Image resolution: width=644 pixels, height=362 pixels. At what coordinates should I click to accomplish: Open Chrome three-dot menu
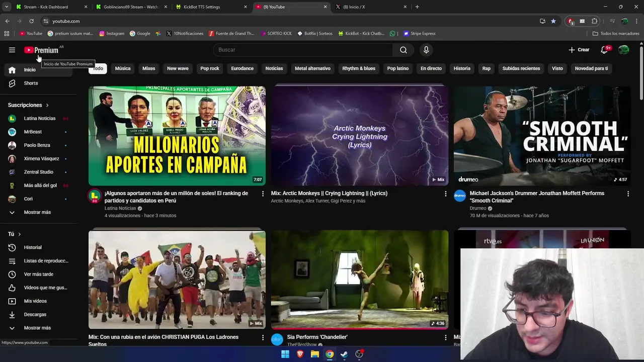(637, 21)
